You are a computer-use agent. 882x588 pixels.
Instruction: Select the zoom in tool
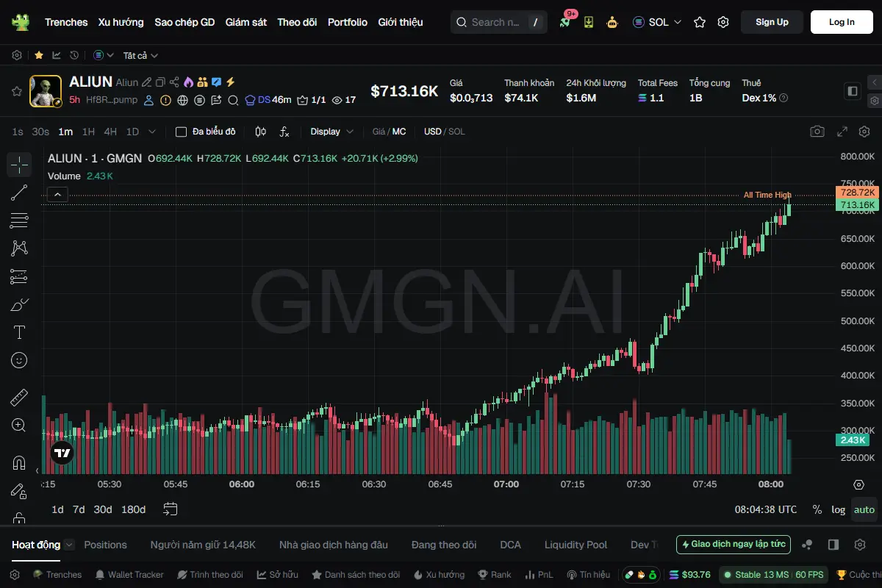(19, 426)
